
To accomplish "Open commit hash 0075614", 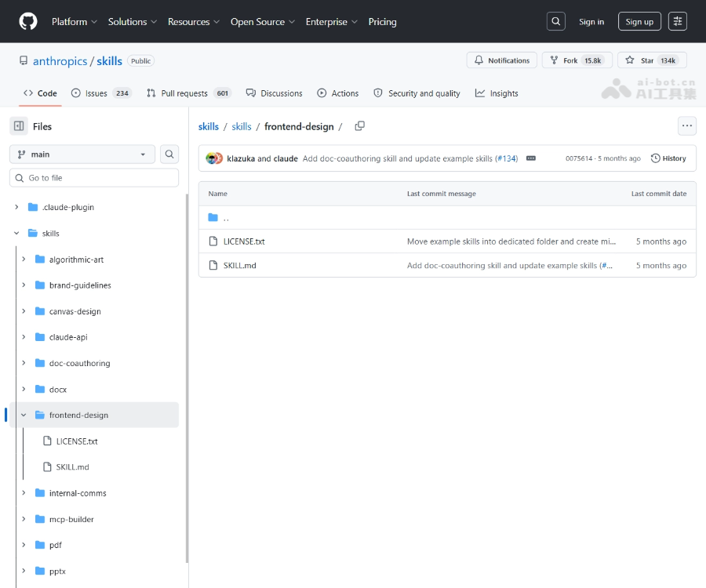I will tap(579, 158).
